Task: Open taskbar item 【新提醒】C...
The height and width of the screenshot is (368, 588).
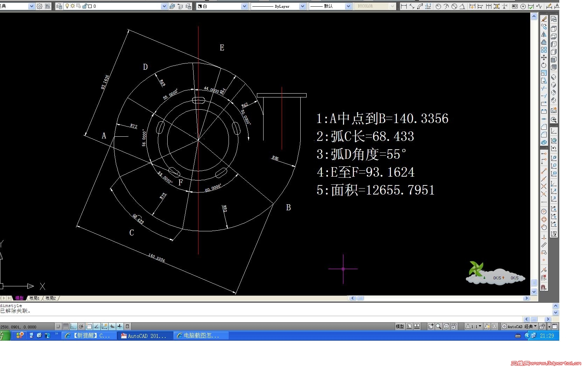Action: 89,336
